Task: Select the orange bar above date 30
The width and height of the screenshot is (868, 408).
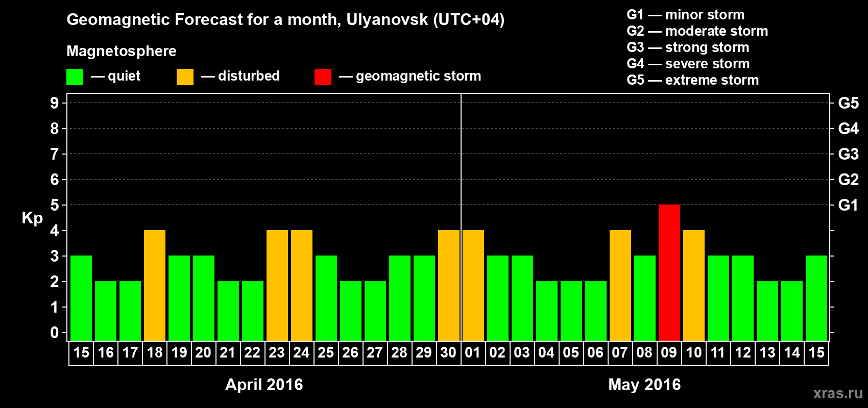Action: (449, 285)
